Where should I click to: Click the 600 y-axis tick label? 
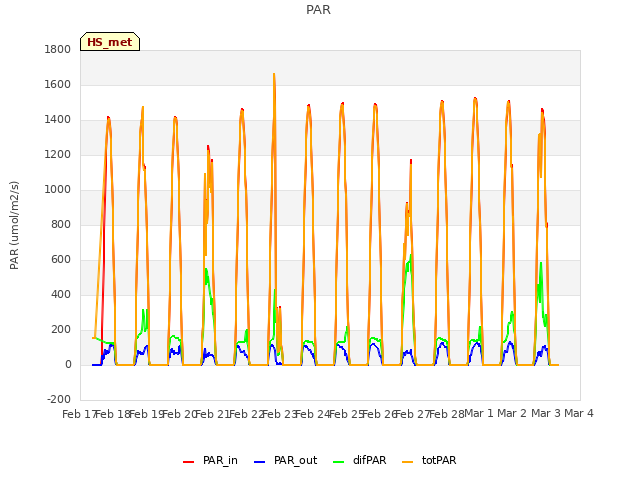pyautogui.click(x=61, y=260)
